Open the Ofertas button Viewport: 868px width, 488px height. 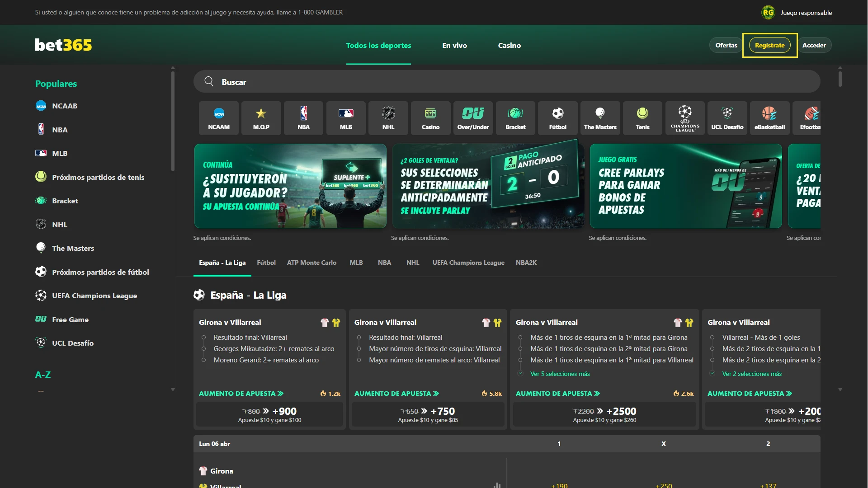click(726, 45)
